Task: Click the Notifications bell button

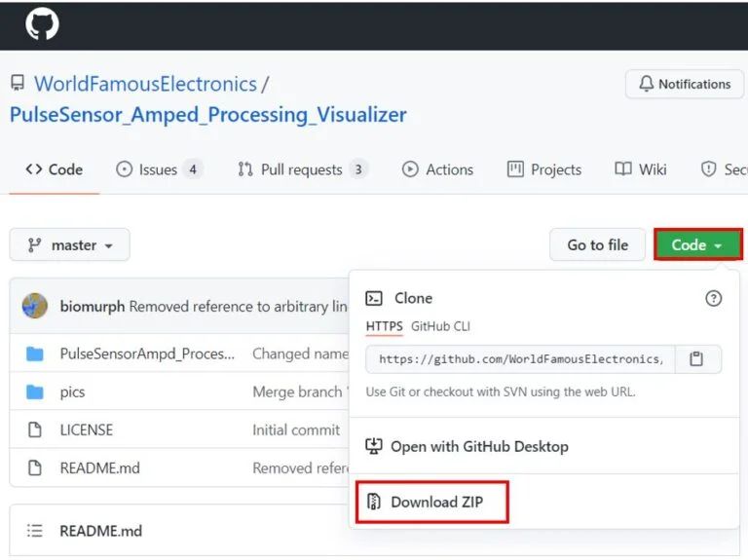Action: (685, 84)
